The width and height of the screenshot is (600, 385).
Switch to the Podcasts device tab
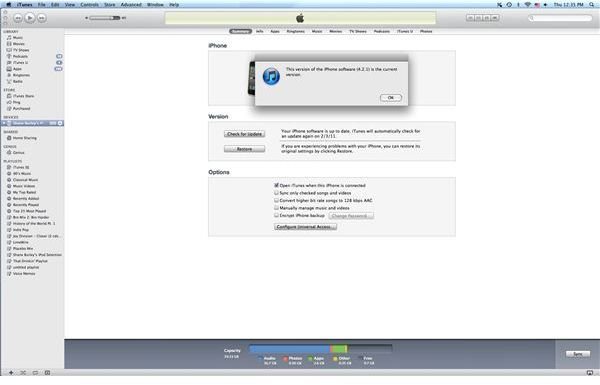tap(382, 31)
